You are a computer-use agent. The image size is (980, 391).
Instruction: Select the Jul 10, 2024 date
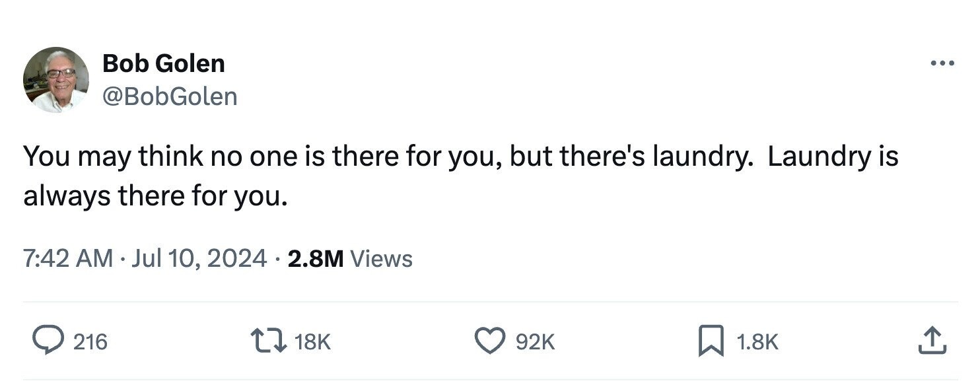pos(199,258)
